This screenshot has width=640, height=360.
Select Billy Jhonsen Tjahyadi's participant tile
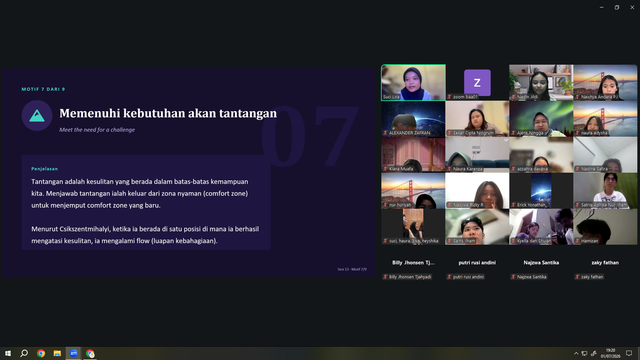coord(413,263)
